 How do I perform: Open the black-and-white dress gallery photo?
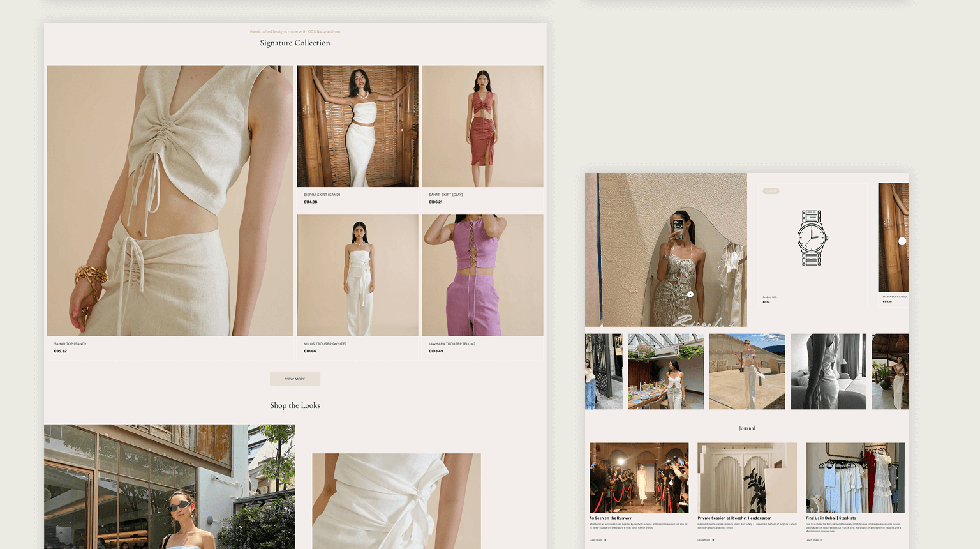[828, 372]
